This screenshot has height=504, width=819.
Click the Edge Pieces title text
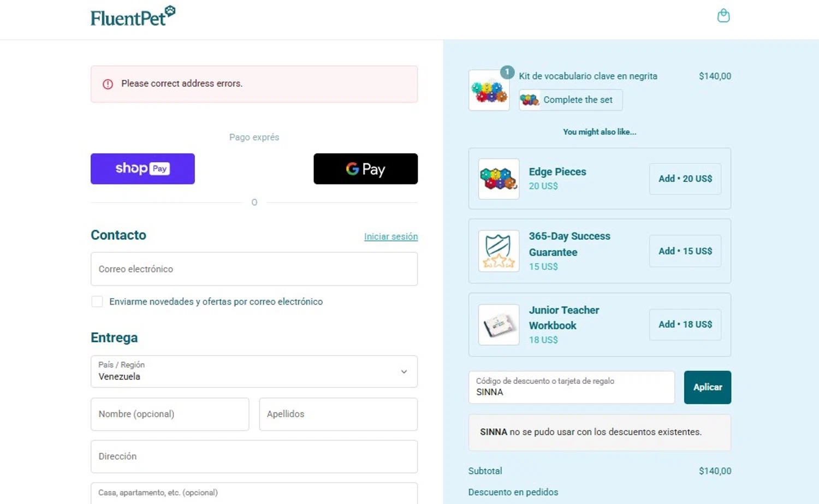557,171
